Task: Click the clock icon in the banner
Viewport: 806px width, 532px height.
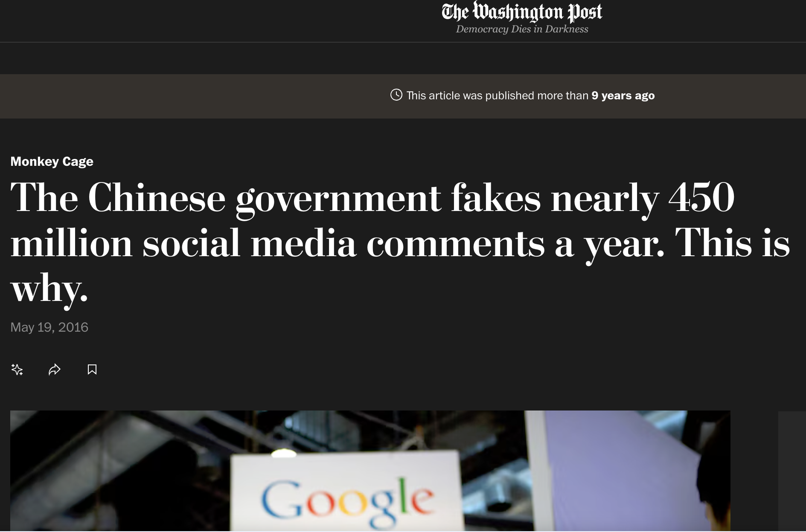Action: (396, 95)
